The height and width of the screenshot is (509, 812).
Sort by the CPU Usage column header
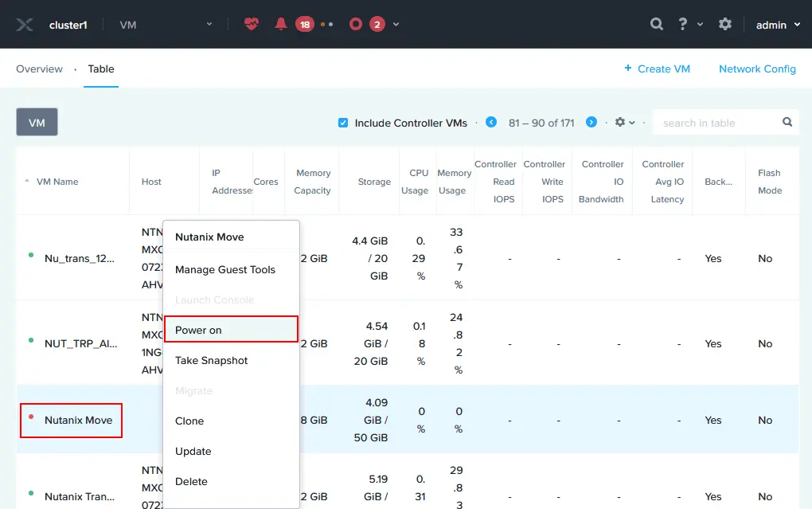coord(416,182)
